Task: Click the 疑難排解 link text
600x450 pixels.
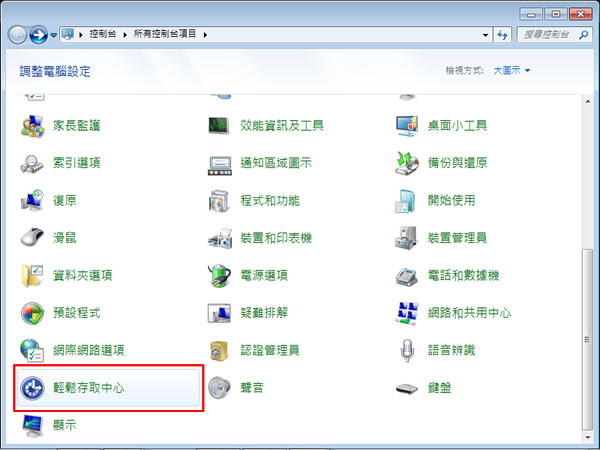Action: pos(264,313)
